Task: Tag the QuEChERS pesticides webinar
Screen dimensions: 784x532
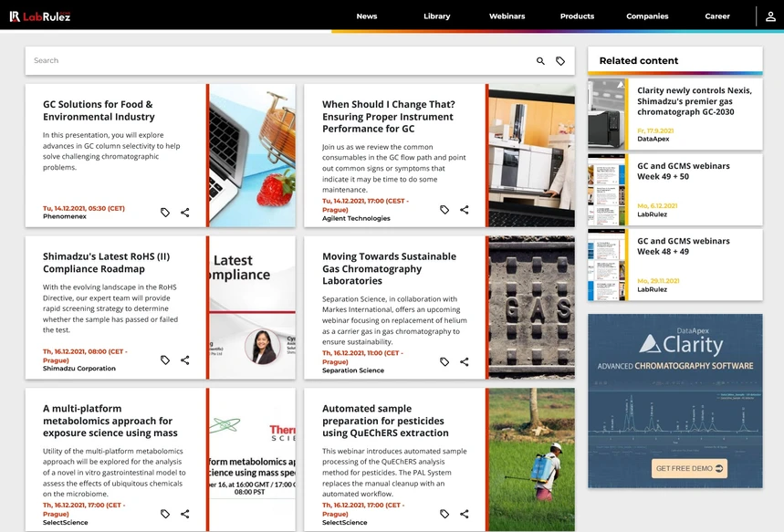Action: [x=444, y=514]
